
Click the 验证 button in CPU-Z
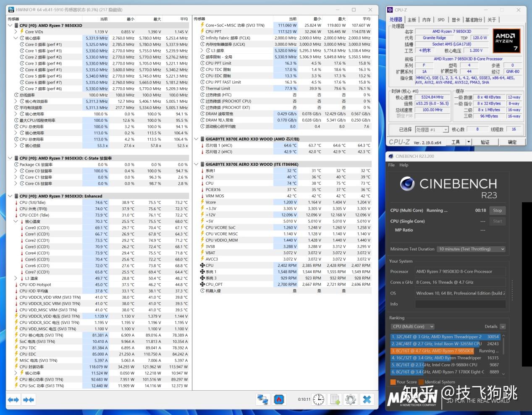485,142
